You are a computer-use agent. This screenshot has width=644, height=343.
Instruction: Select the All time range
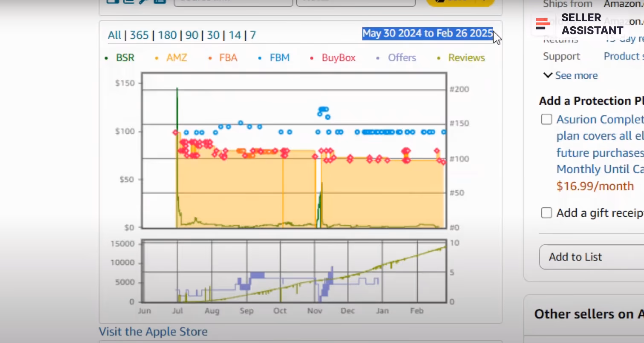[114, 35]
